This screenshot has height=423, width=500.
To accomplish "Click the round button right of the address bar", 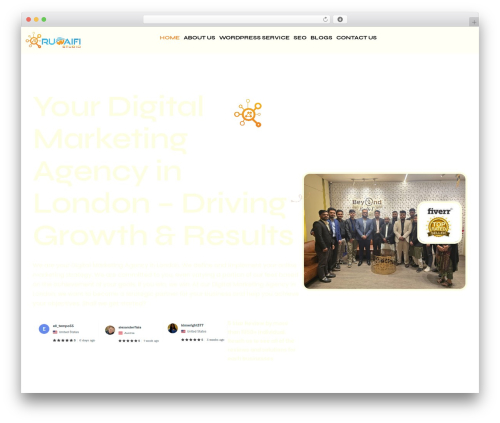I will pos(340,19).
